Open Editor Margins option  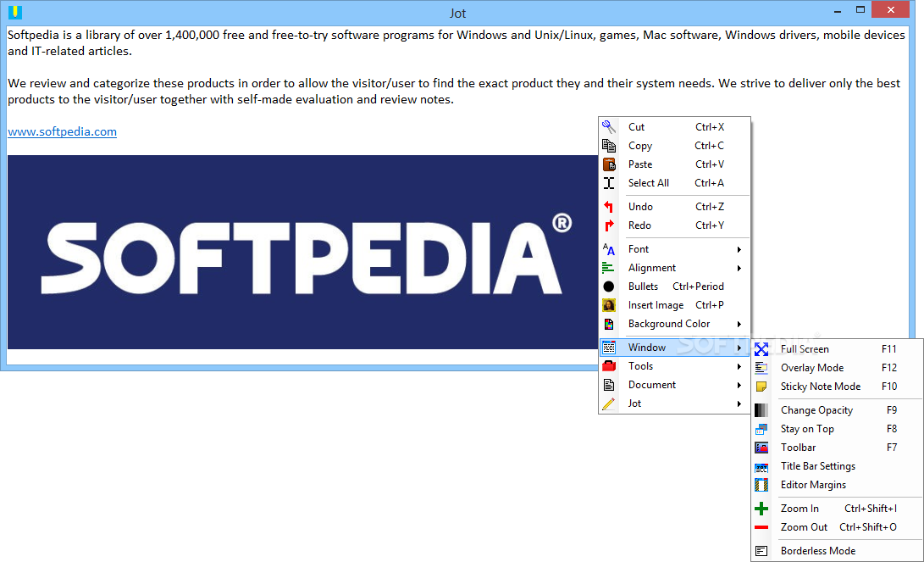(x=837, y=485)
